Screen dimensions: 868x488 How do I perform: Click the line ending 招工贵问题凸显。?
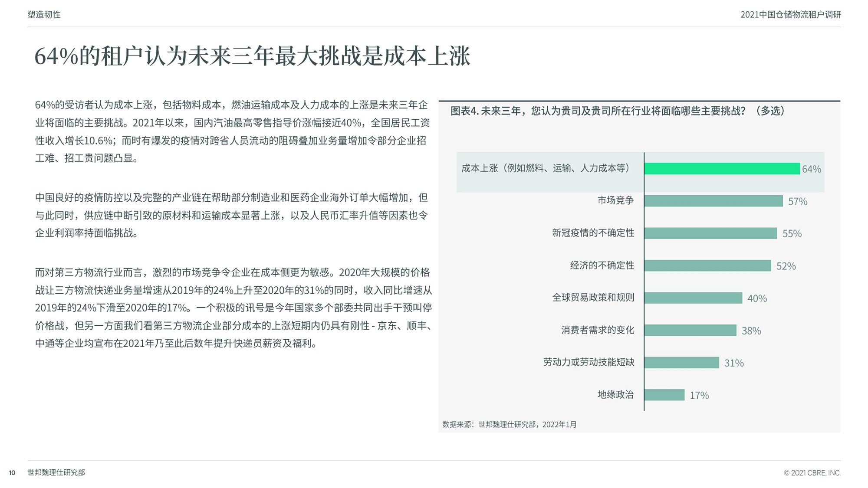click(x=87, y=158)
